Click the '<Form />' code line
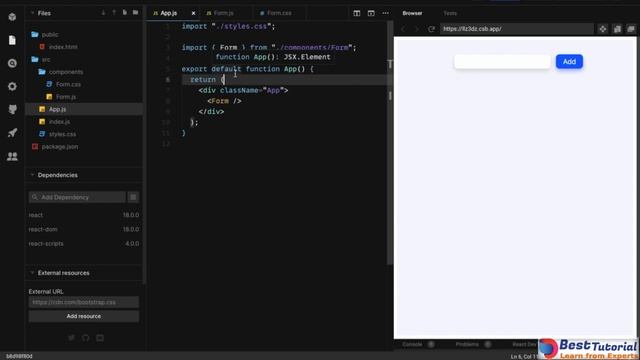Screen dimensions: 640x360 point(224,101)
